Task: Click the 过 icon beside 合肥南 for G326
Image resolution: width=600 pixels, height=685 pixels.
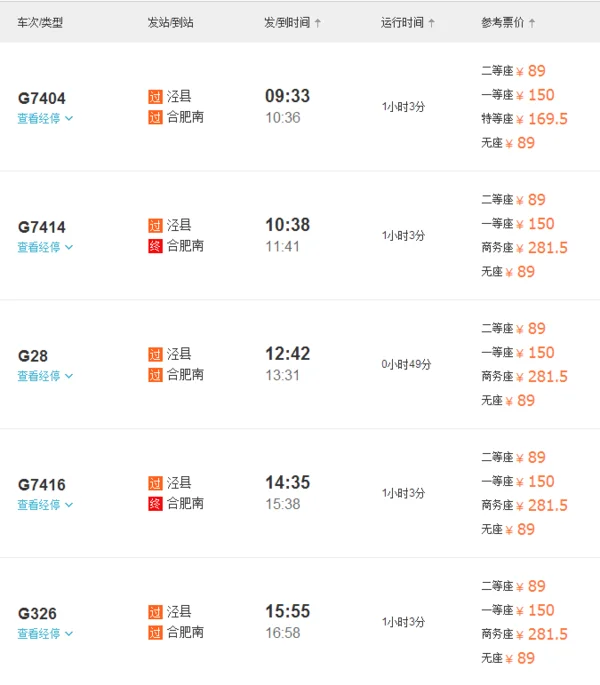Action: [155, 632]
